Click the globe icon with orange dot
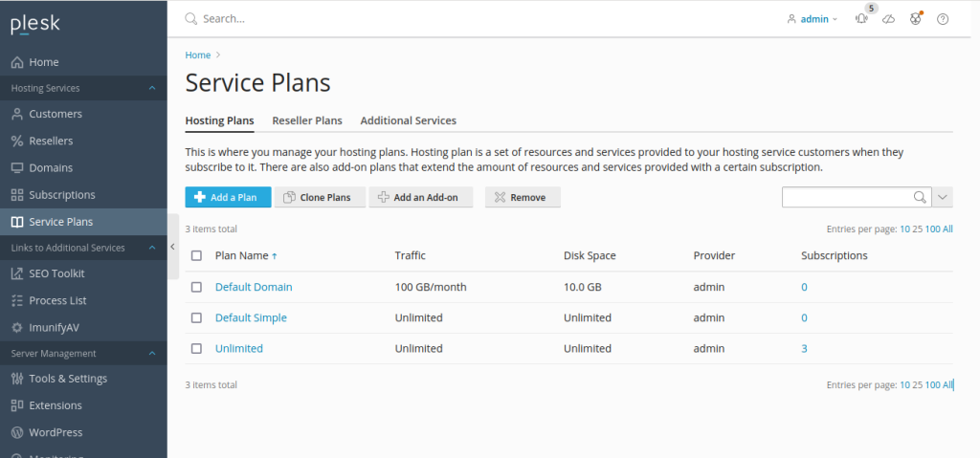This screenshot has height=458, width=980. point(916,19)
